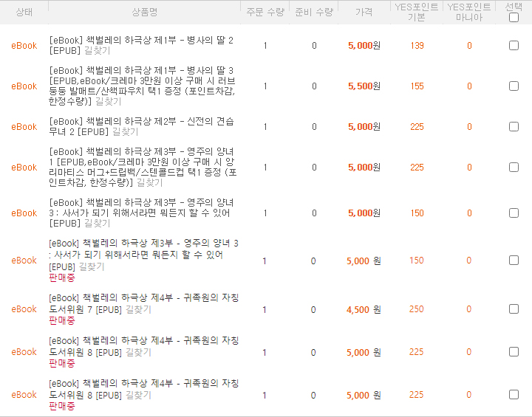The width and height of the screenshot is (532, 417).
Task: Click the YES포인트 기본 column header
Action: 417,13
